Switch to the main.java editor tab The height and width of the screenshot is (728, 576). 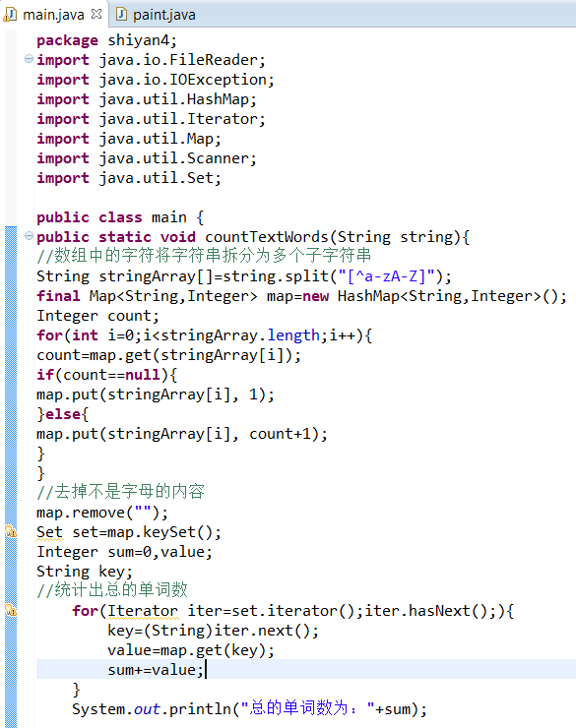[x=53, y=15]
